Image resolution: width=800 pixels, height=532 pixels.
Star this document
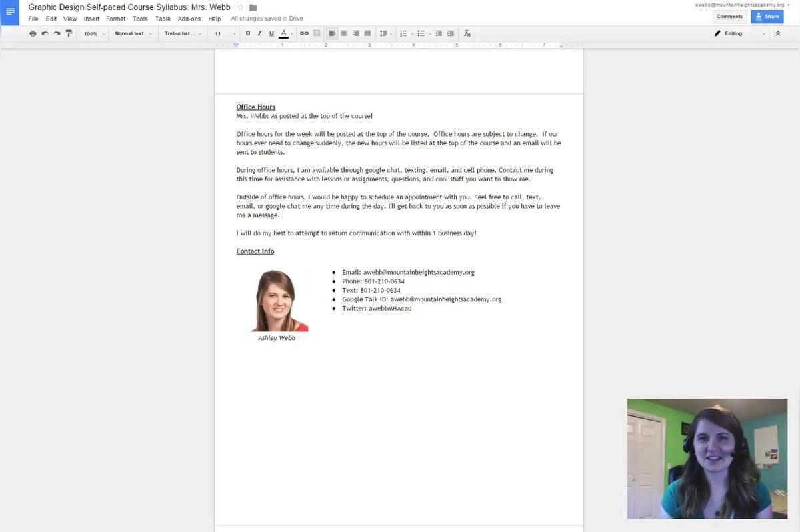241,7
